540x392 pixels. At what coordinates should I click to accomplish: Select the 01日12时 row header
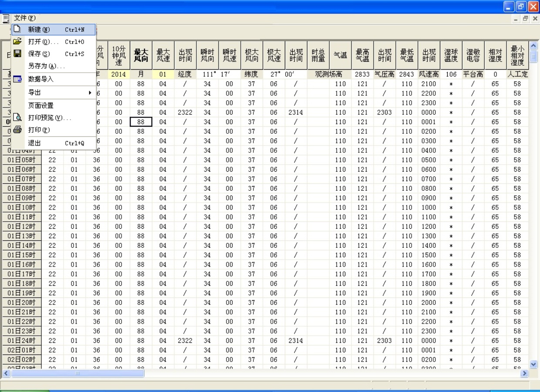click(x=22, y=226)
